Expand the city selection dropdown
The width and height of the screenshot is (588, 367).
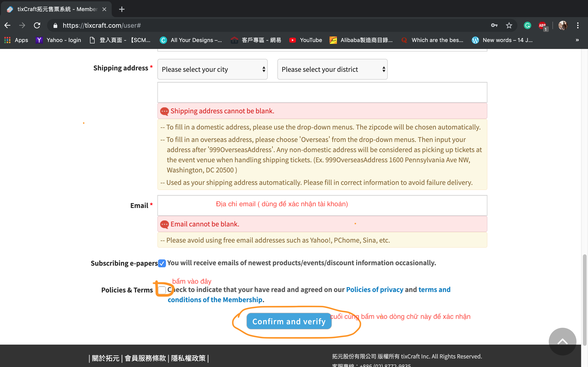pyautogui.click(x=212, y=69)
